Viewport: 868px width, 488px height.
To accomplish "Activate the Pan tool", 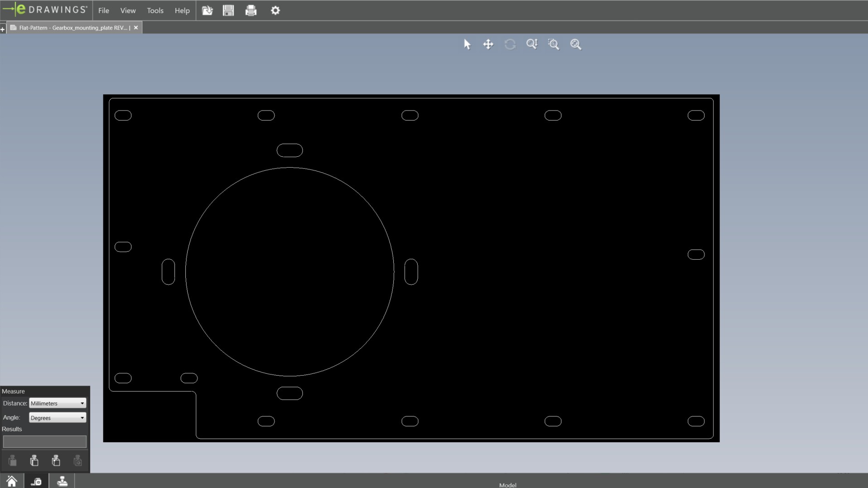I will 488,44.
